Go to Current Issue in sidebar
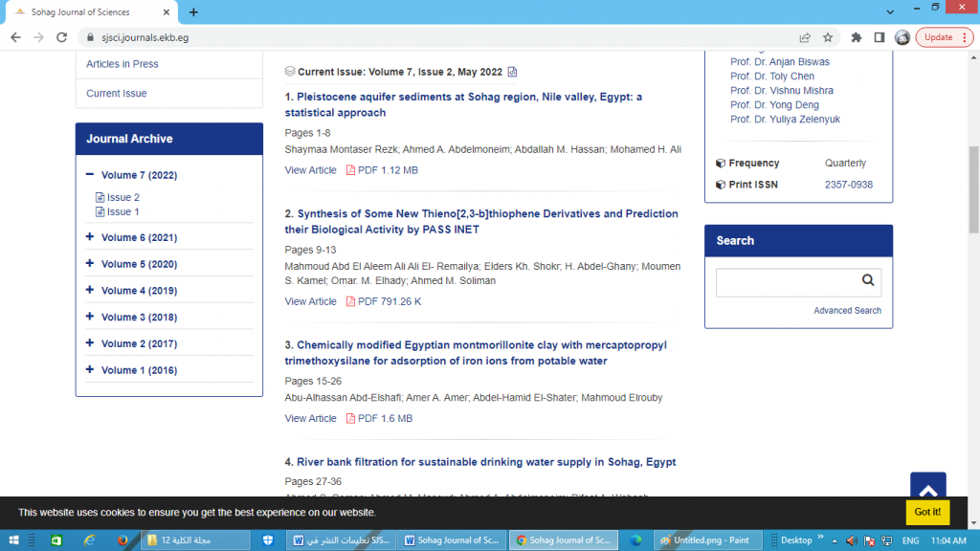Screen dimensions: 980x551 pos(117,94)
